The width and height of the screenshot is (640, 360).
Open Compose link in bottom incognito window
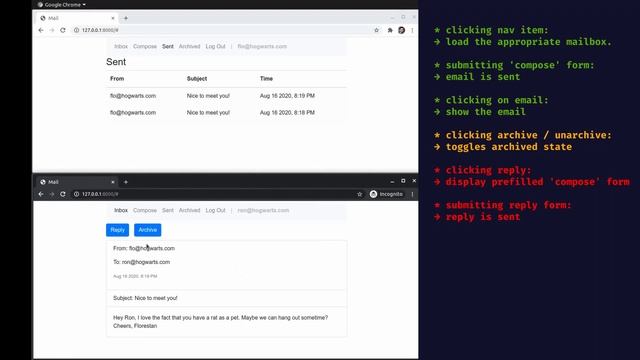tap(145, 210)
